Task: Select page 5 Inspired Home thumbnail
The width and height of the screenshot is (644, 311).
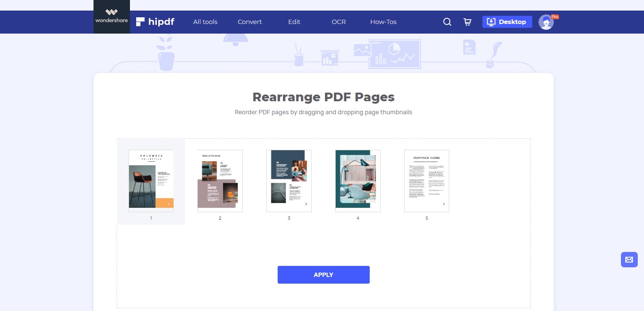Action: [427, 181]
